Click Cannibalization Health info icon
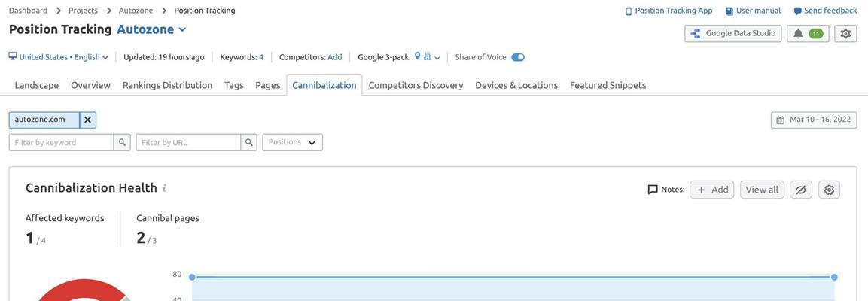 pyautogui.click(x=164, y=188)
